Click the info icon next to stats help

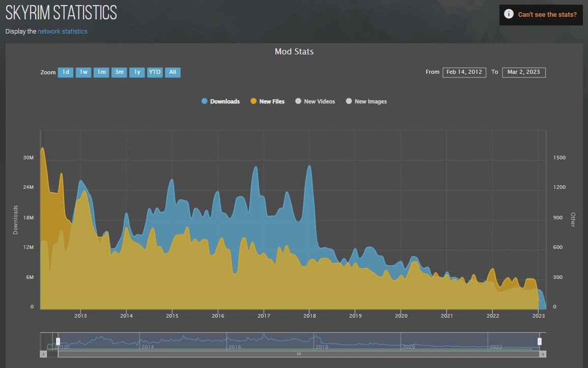tap(508, 14)
